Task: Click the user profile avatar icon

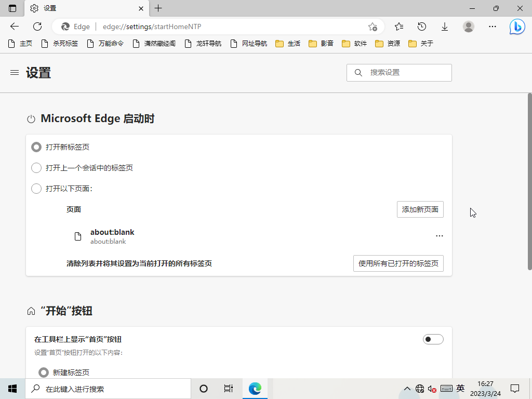Action: click(469, 26)
